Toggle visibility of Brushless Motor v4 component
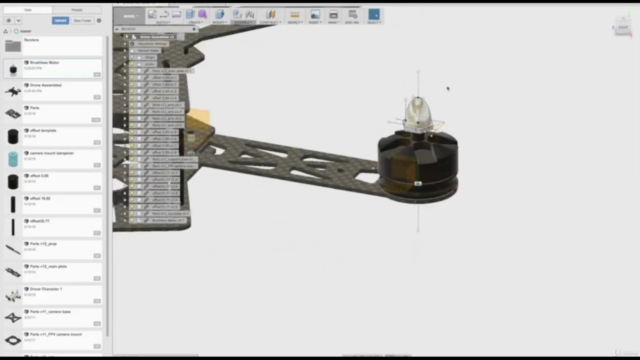Image resolution: width=640 pixels, height=360 pixels. coord(132,220)
